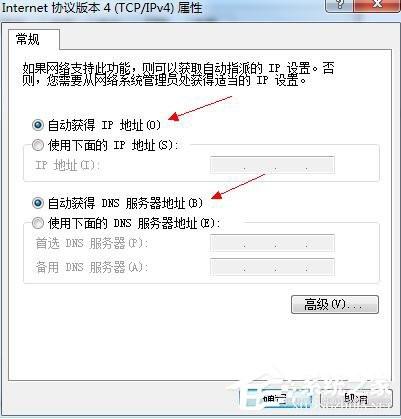
Task: Select 使用下面的 IP 地址 radio button
Action: (x=38, y=145)
